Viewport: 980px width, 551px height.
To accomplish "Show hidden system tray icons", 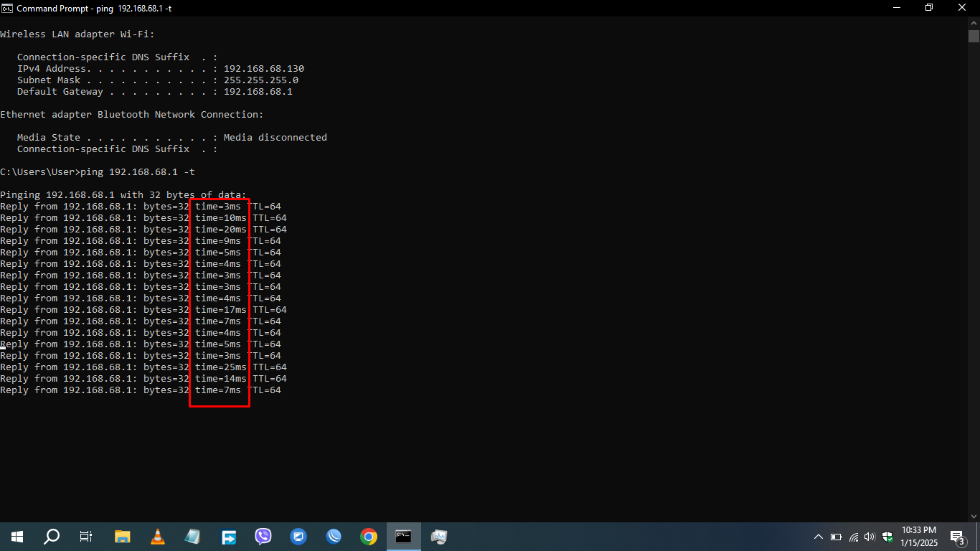I will pos(819,537).
